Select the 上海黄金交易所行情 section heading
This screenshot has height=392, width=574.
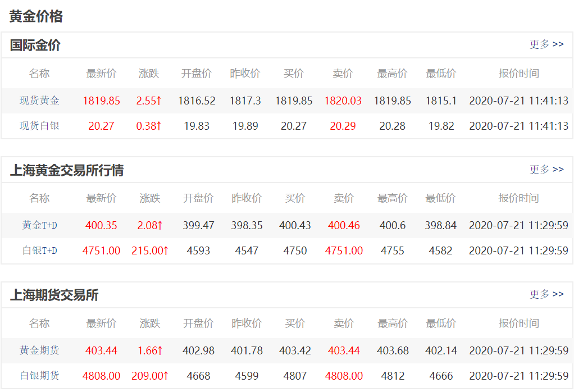point(67,170)
